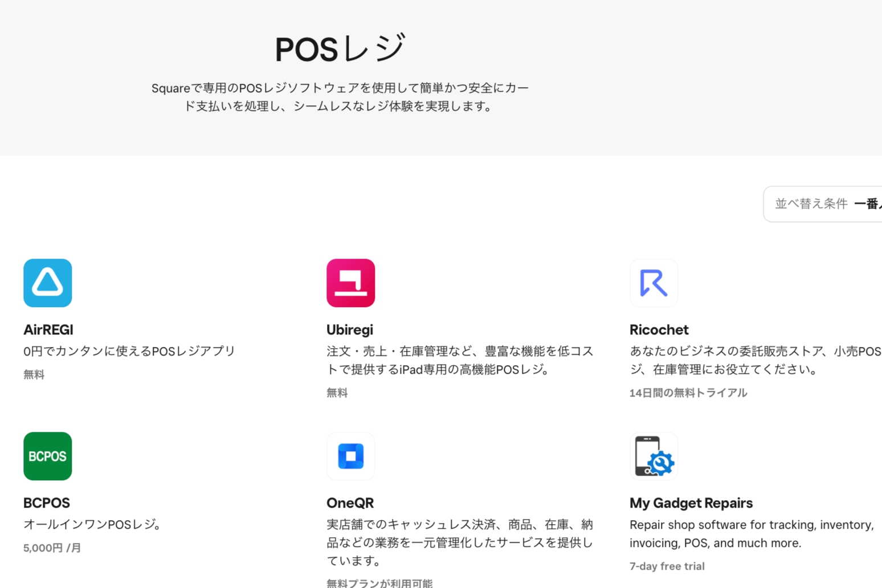Click the OneQR app title
The width and height of the screenshot is (882, 588).
[x=350, y=503]
